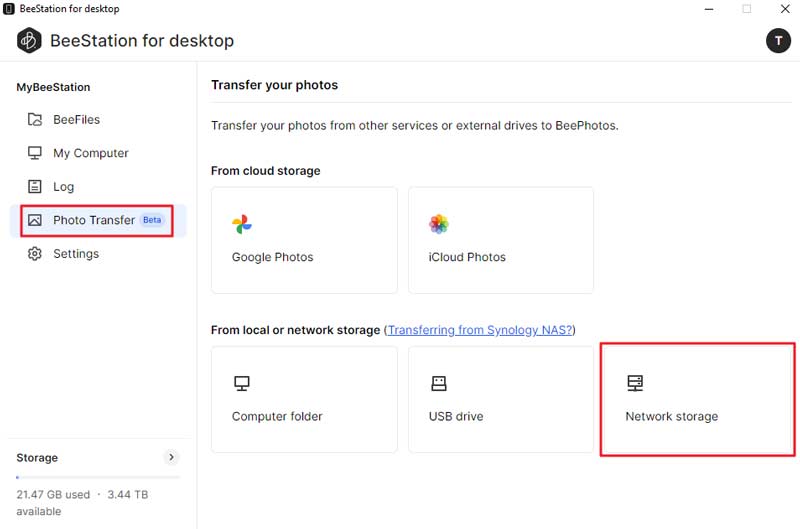Click the storage usage progress bar

98,477
